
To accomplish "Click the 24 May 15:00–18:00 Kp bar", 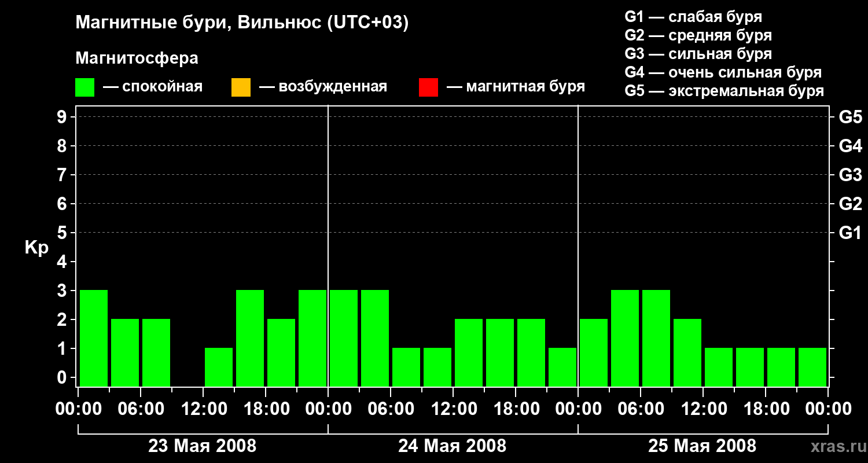I will pos(500,352).
